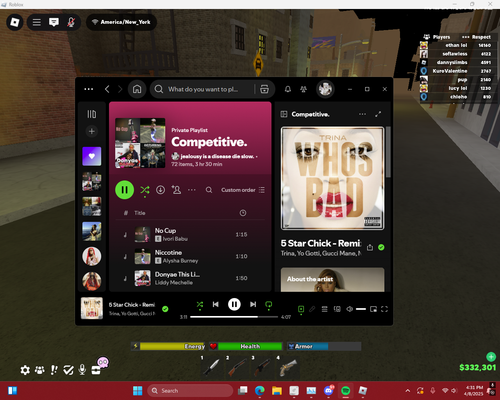
Task: Select the knife in hotbar slot 1
Action: coord(212,367)
